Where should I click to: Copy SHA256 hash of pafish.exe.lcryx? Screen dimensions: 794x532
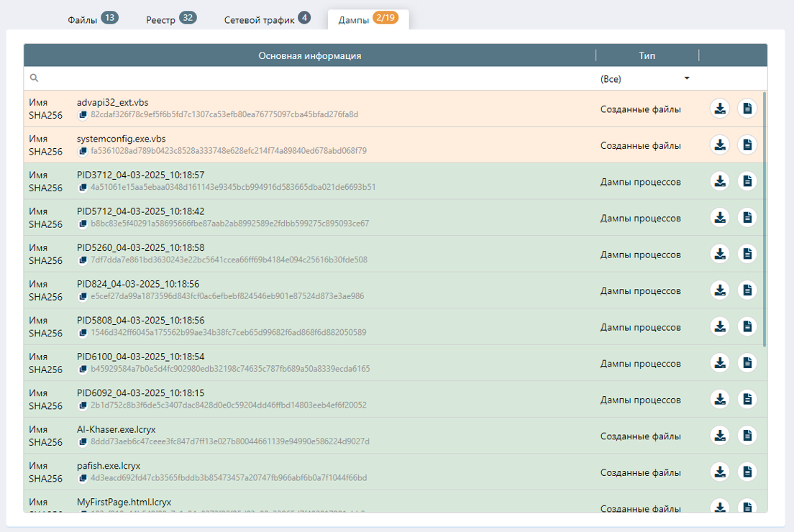[83, 478]
